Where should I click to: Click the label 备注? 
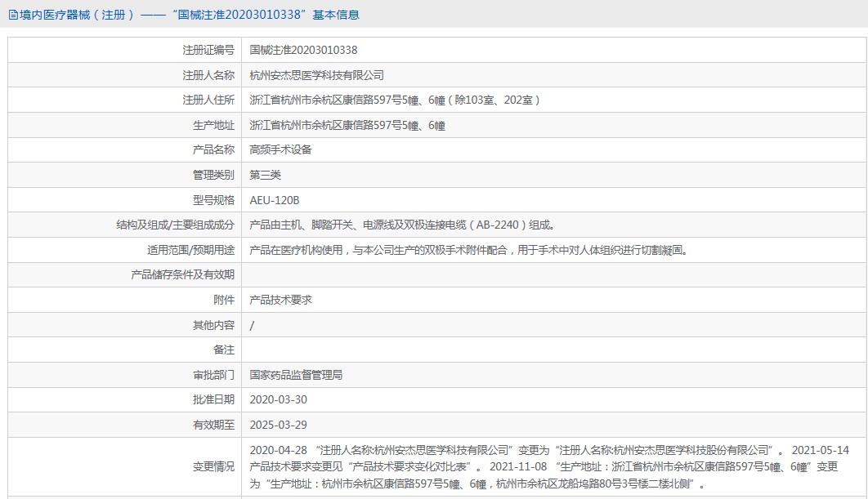click(224, 350)
